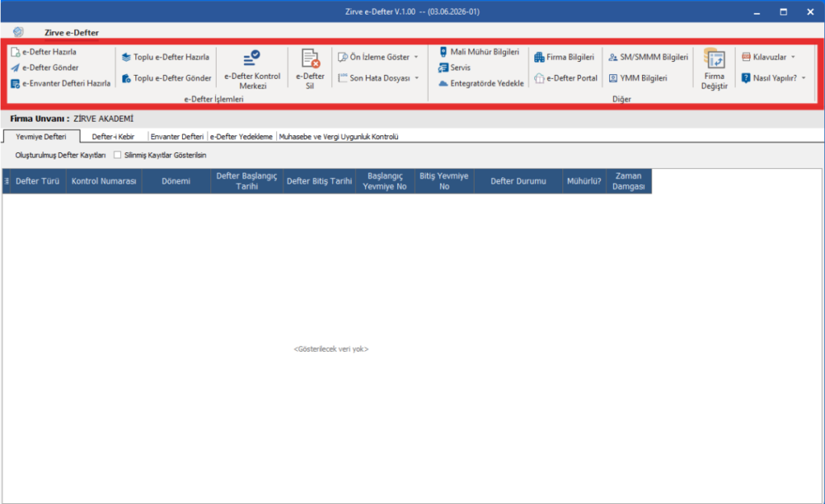Select the Zirve e-Defter ribbon tab
Viewport: 825px width, 504px height.
72,32
